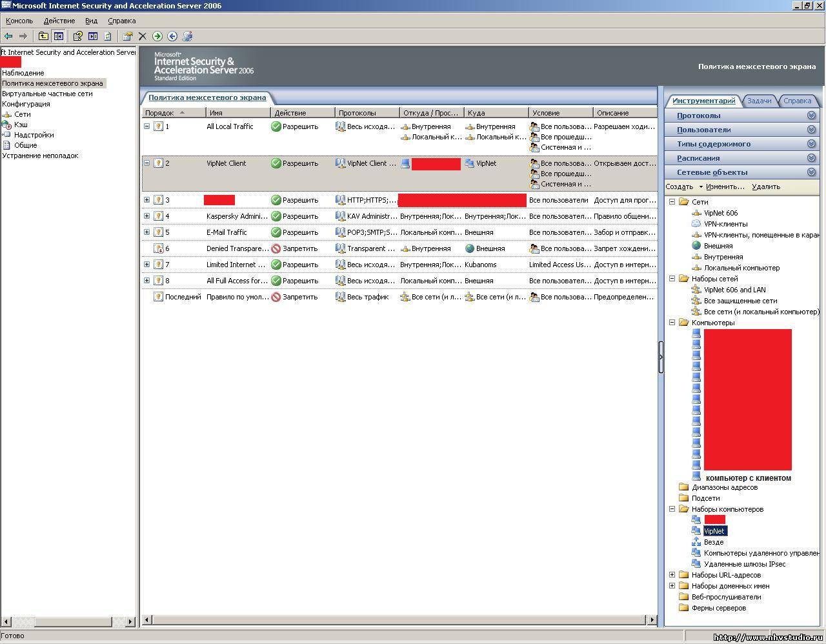
Task: Toggle the console tree show/hide icon
Action: tap(58, 36)
